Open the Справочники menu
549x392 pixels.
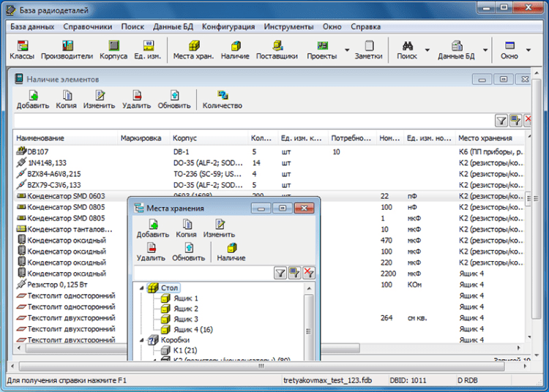point(87,26)
